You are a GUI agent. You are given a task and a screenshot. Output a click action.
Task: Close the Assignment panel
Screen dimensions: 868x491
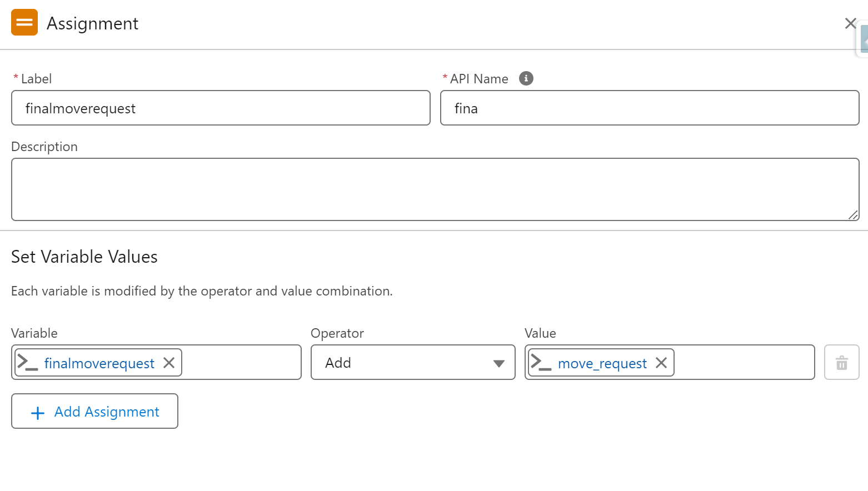click(850, 23)
